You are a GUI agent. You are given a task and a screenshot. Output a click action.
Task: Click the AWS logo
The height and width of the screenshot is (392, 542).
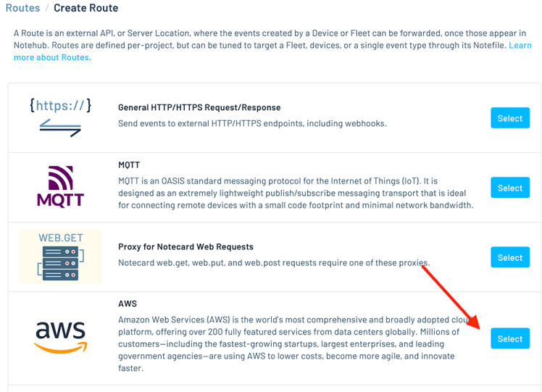point(61,337)
